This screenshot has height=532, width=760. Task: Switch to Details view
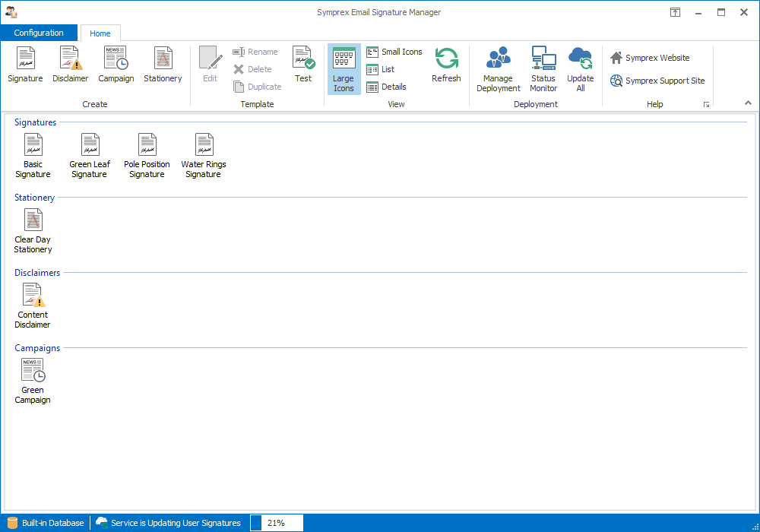click(x=386, y=87)
